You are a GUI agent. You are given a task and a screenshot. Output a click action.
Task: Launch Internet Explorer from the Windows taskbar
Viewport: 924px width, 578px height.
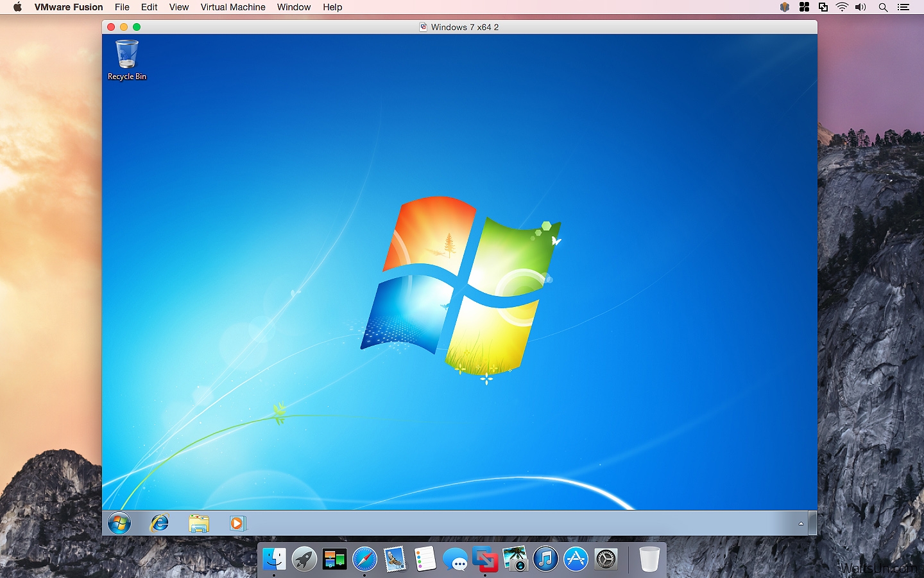tap(159, 523)
